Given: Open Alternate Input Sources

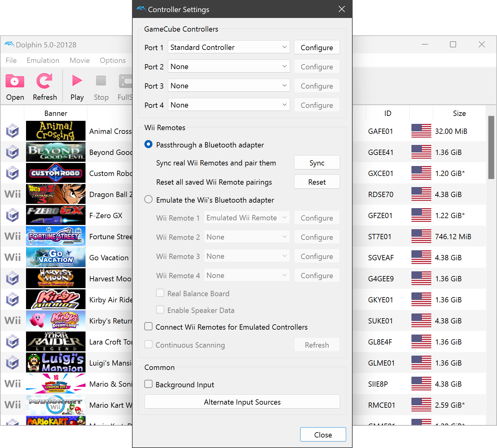Looking at the screenshot, I should [242, 402].
